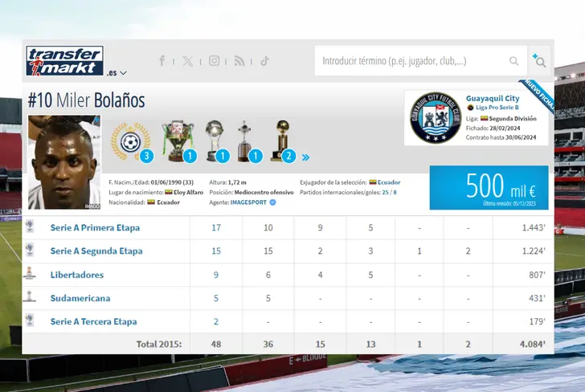
Task: Click the Serie A Segunda Etapa competition icon
Action: pyautogui.click(x=30, y=250)
